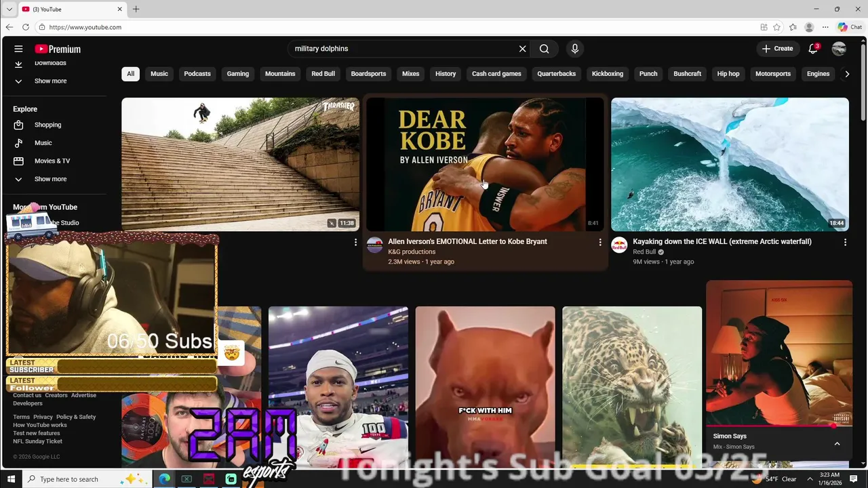
Task: Open Copilot Chat in the Edge toolbar
Action: pos(850,27)
